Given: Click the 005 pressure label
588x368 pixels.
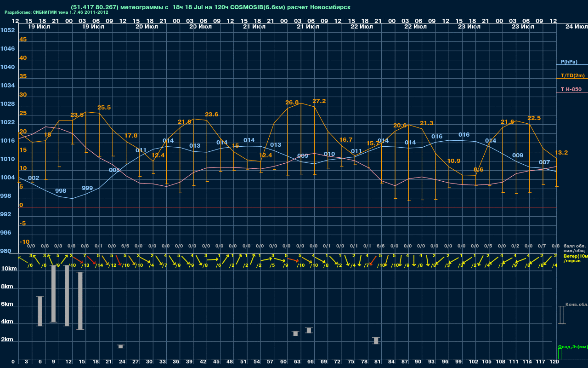Looking at the screenshot, I should [114, 170].
